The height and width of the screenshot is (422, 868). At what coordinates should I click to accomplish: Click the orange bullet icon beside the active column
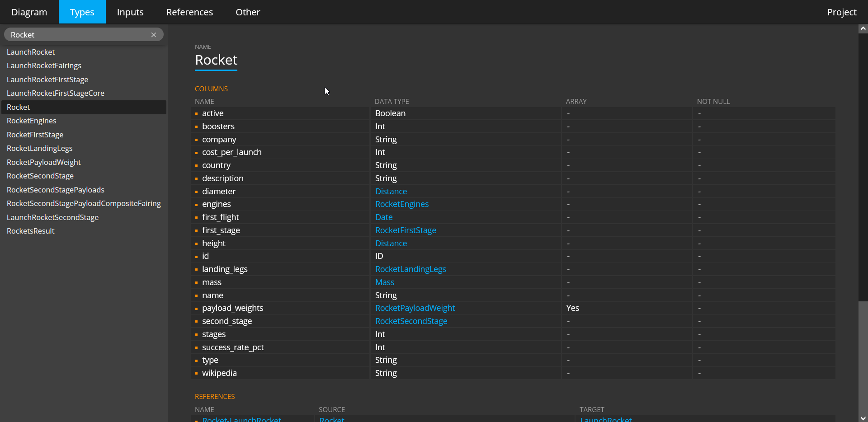coord(196,114)
